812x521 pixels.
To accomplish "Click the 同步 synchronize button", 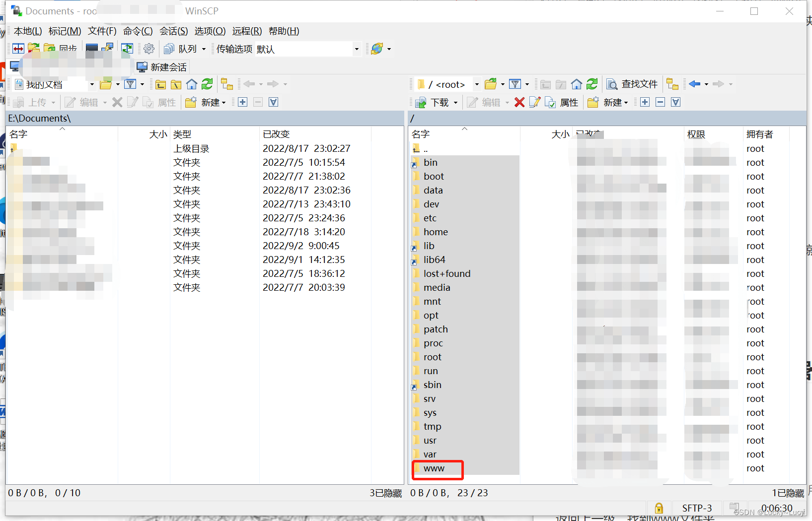I will [61, 49].
